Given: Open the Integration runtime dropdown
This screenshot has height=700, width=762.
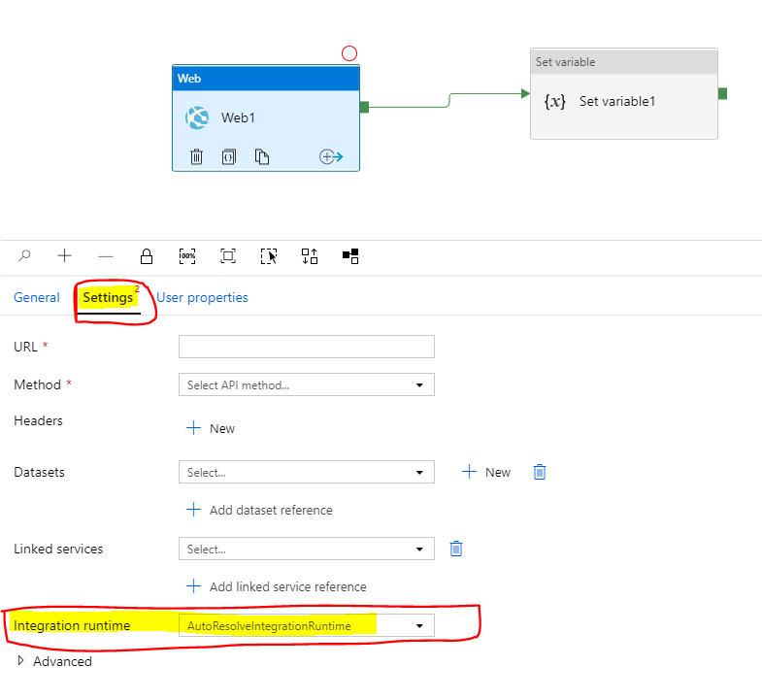Looking at the screenshot, I should click(306, 625).
